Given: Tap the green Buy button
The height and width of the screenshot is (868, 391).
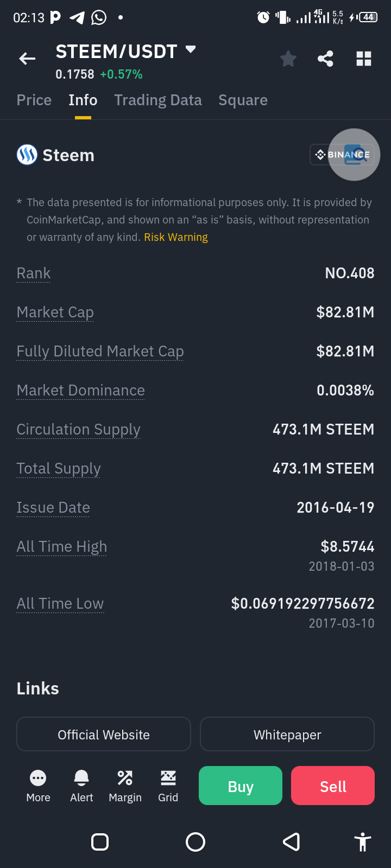Looking at the screenshot, I should (241, 786).
